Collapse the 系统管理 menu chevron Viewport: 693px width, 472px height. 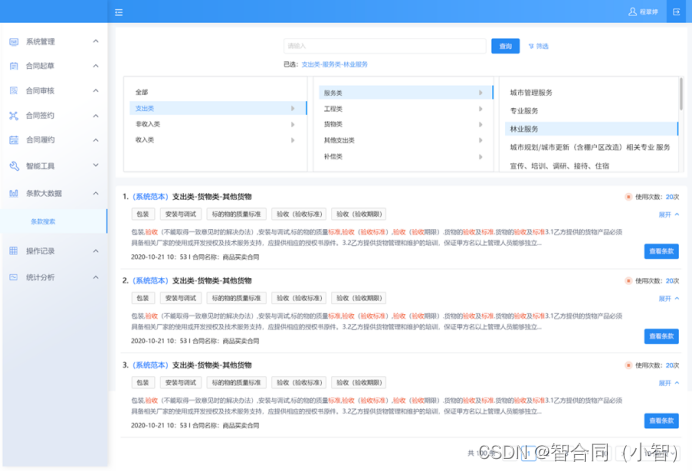point(95,41)
